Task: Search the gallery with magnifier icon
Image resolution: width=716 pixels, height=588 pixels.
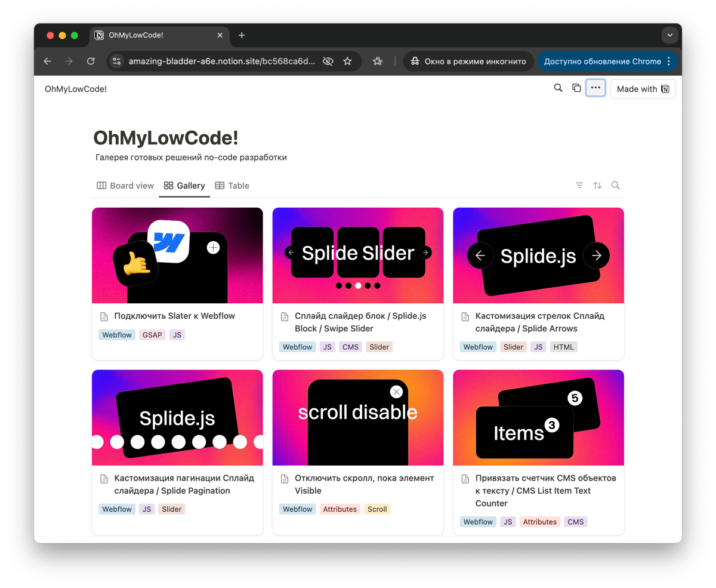Action: point(615,186)
